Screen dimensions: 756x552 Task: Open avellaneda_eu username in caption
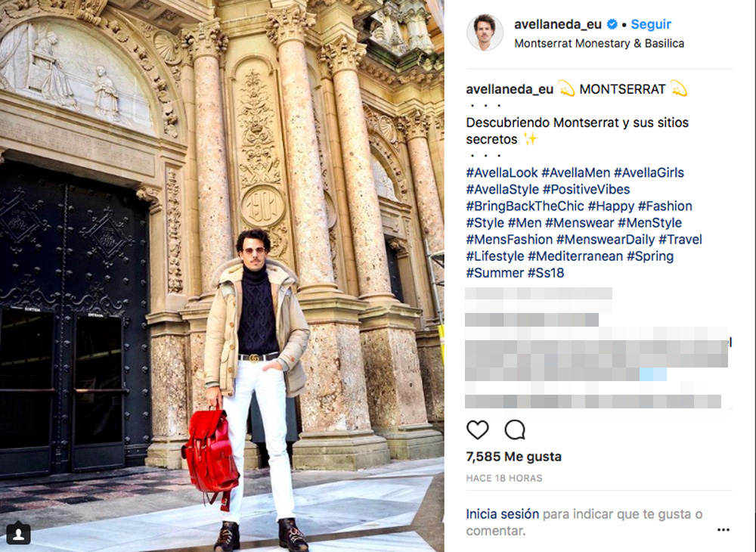pyautogui.click(x=510, y=89)
